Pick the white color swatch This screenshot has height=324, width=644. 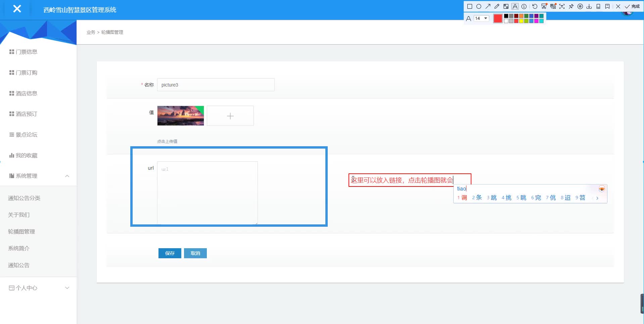click(506, 21)
